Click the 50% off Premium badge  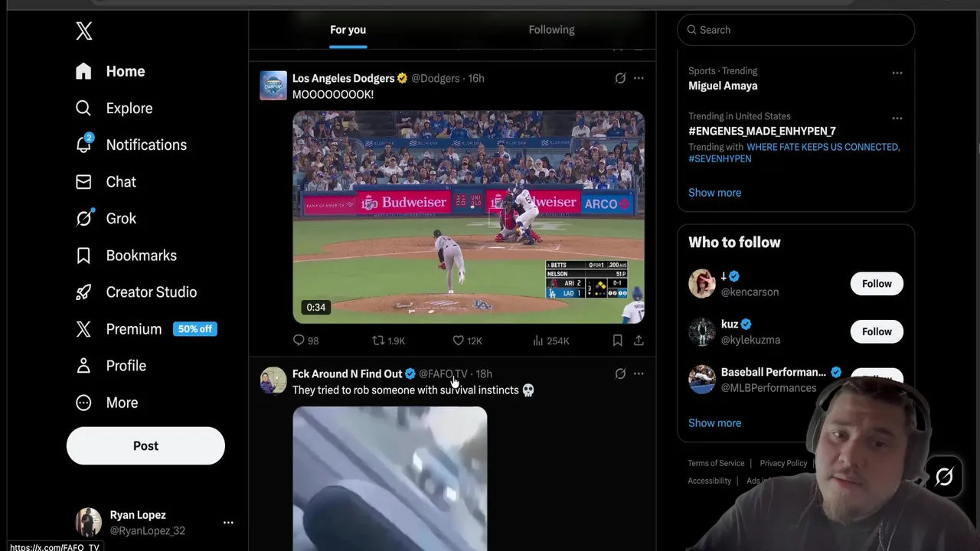tap(194, 329)
